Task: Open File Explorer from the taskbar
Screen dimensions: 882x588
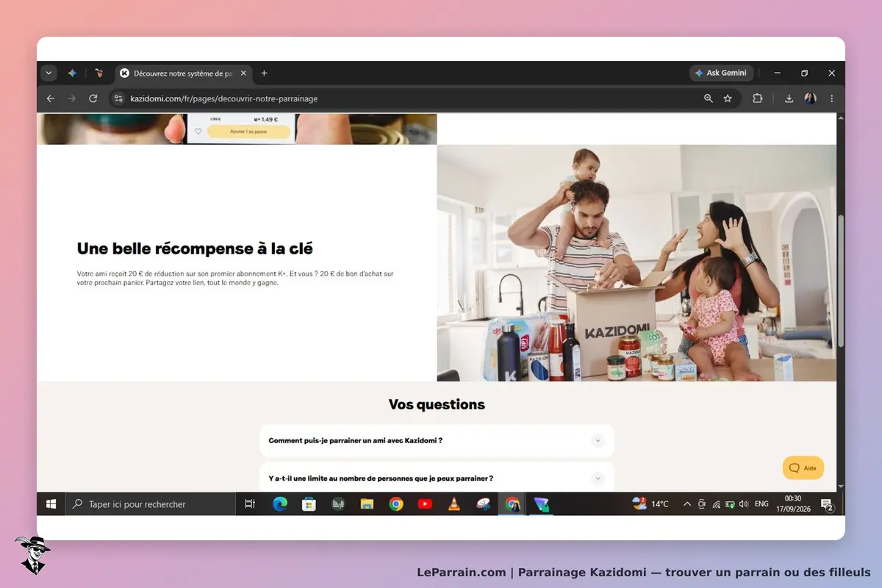Action: coord(367,504)
